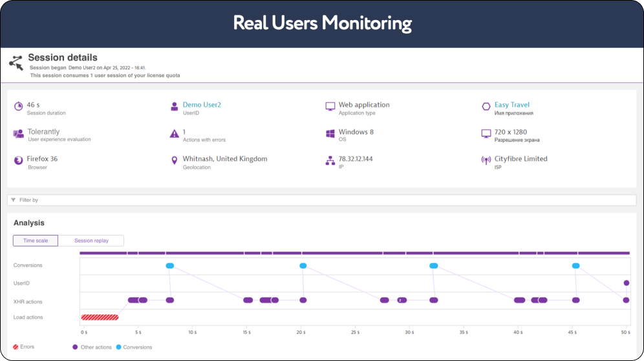Click the first blue conversion marker near 8 s
Image resolution: width=644 pixels, height=361 pixels.
169,265
